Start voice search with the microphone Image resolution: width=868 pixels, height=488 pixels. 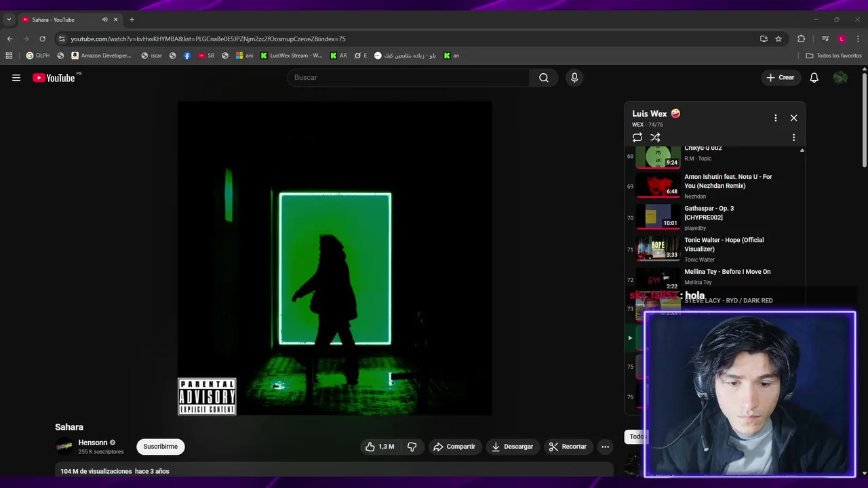coord(574,78)
